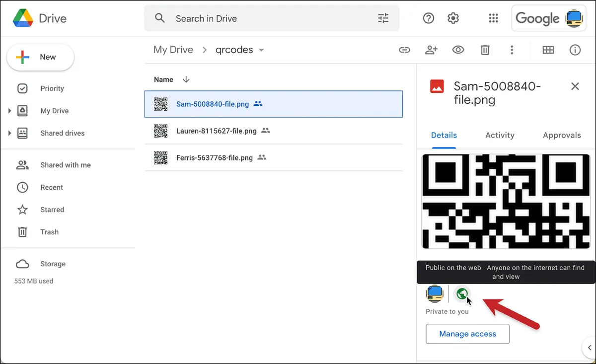Click the Share add-person icon

point(431,50)
